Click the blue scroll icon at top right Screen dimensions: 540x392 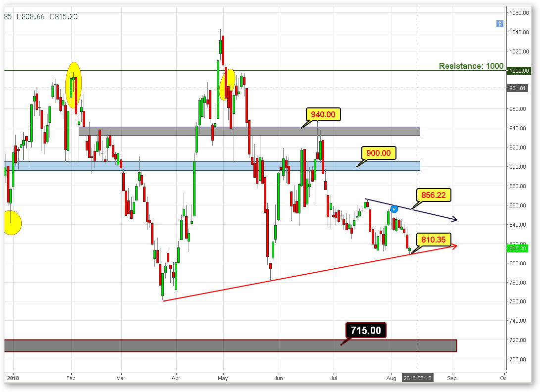pyautogui.click(x=500, y=24)
